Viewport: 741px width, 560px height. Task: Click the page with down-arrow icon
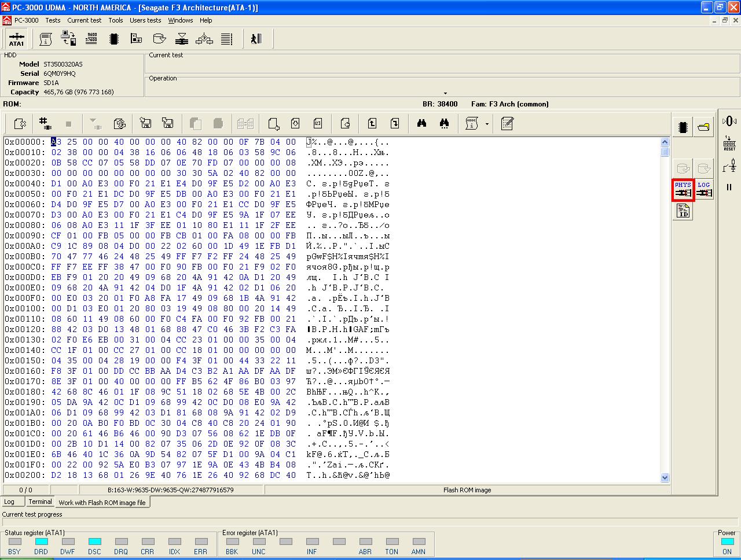[x=295, y=123]
